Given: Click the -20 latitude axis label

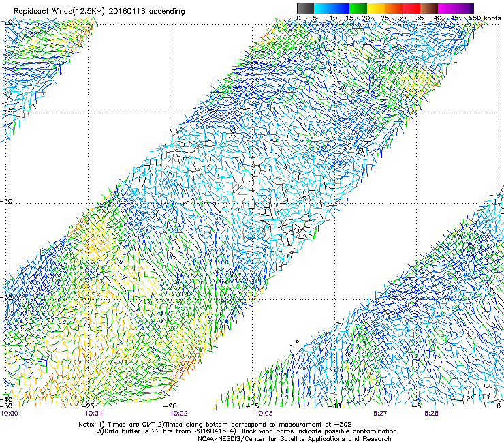Looking at the screenshot, I should click(7, 22).
